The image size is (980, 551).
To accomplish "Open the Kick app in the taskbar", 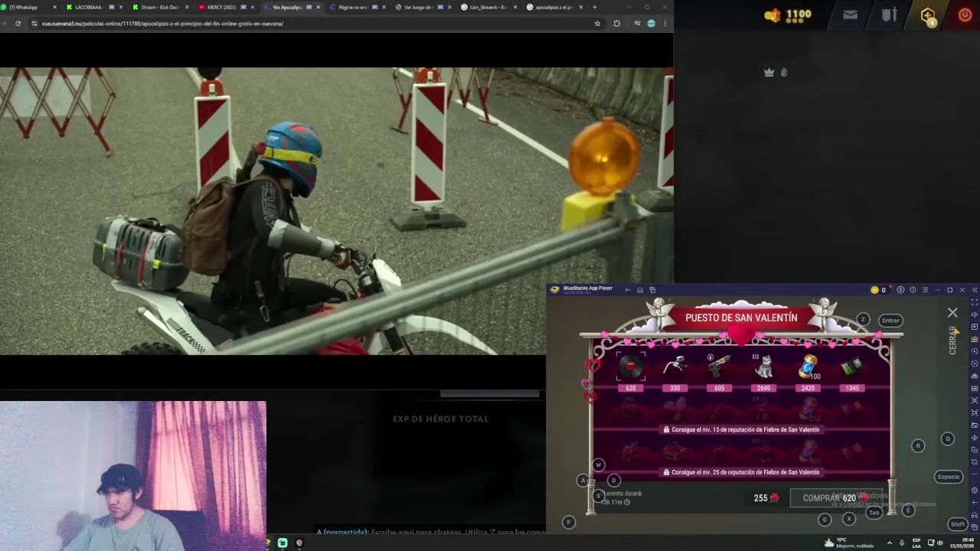I will click(283, 543).
